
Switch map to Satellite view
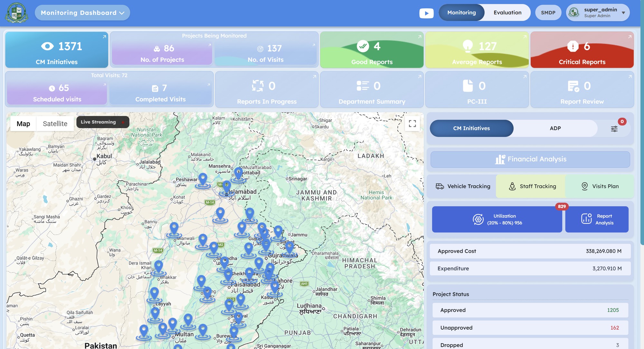coord(55,124)
